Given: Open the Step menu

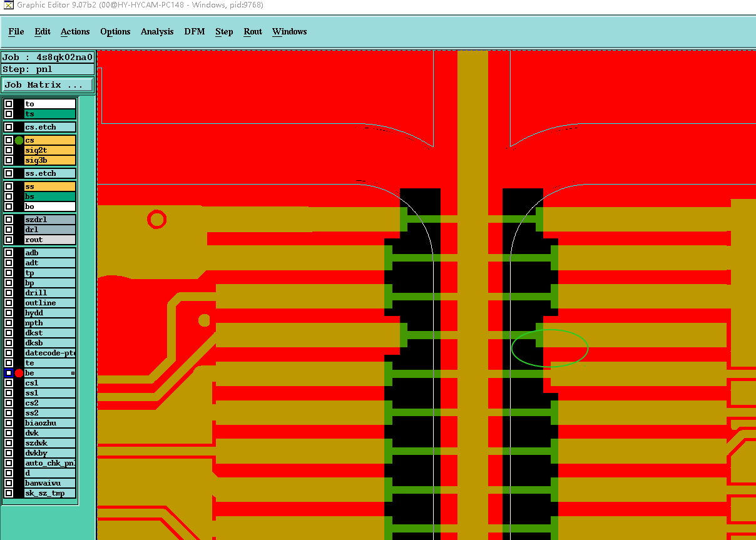Looking at the screenshot, I should point(224,31).
